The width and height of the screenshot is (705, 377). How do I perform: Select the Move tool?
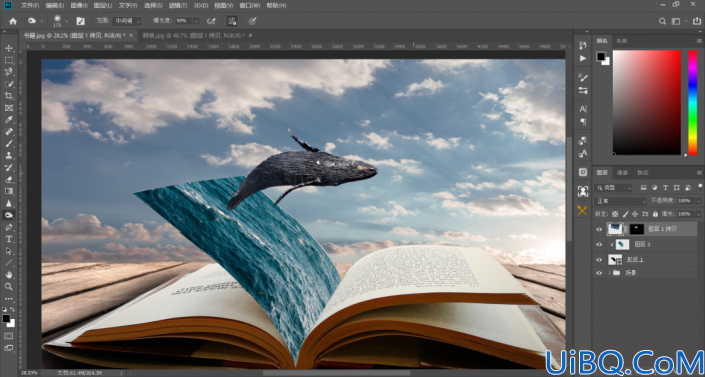[9, 48]
